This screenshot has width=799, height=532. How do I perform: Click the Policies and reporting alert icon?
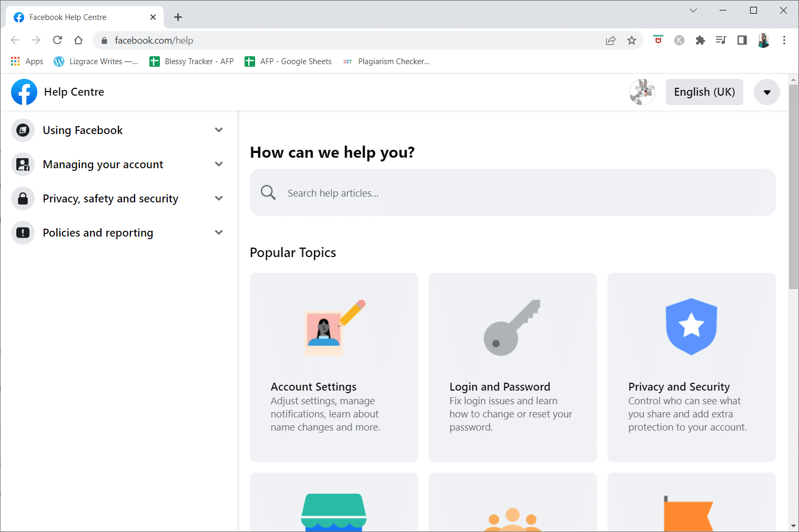(23, 233)
